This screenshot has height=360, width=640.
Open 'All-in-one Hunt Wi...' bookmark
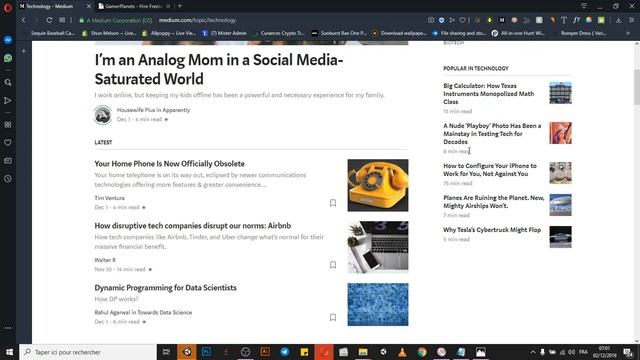[518, 33]
